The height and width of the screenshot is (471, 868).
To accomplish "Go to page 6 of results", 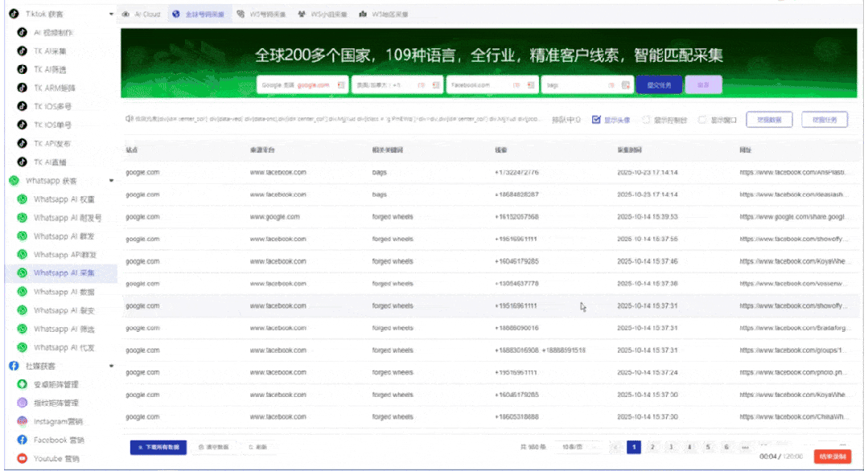I will tap(726, 447).
